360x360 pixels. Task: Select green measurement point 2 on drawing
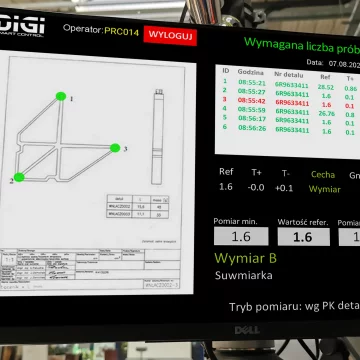coord(19,177)
